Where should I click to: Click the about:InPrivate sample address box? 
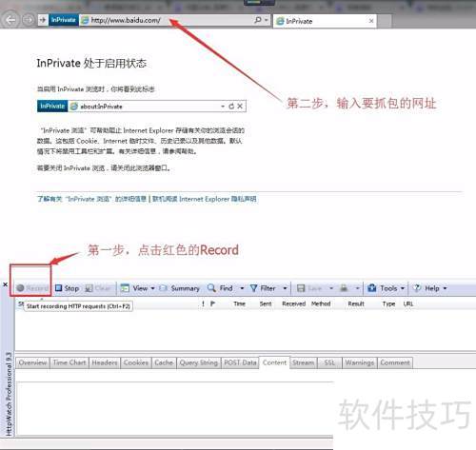click(x=142, y=106)
